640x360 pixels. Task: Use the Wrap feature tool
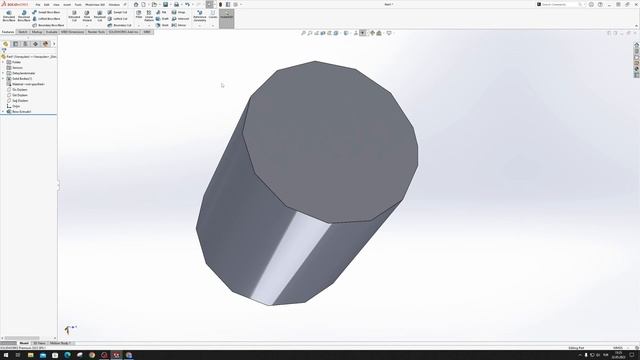pyautogui.click(x=178, y=12)
